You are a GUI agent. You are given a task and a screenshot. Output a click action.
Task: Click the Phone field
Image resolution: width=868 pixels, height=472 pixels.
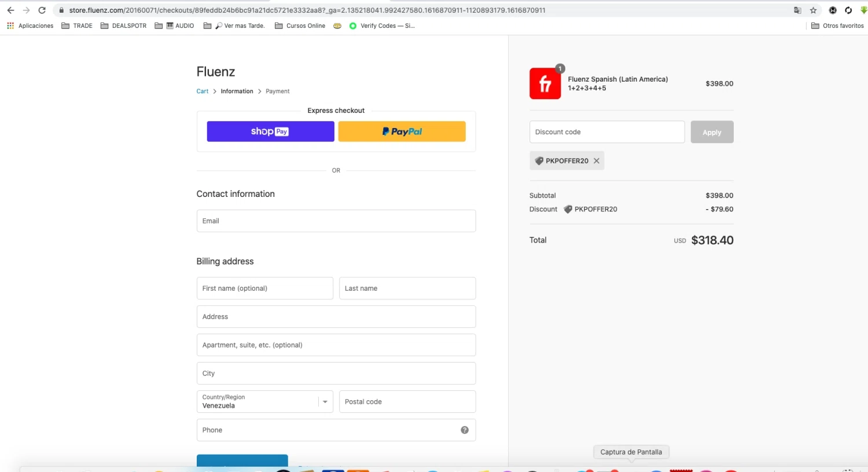[x=336, y=430]
